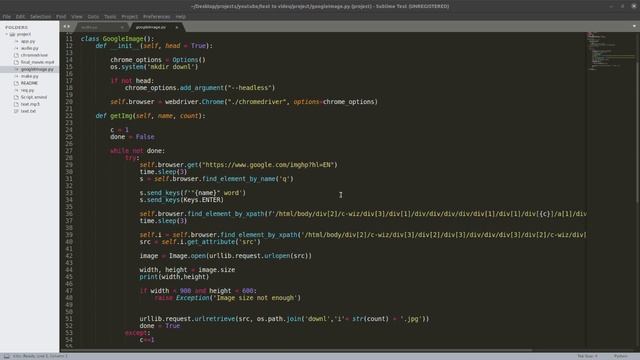This screenshot has width=640, height=360.
Task: Open the View menu
Action: tap(77, 17)
